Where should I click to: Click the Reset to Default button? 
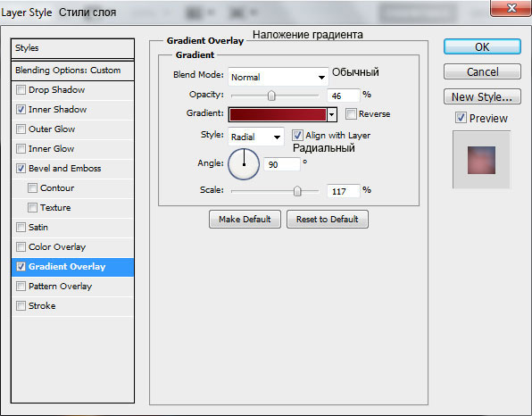[327, 220]
